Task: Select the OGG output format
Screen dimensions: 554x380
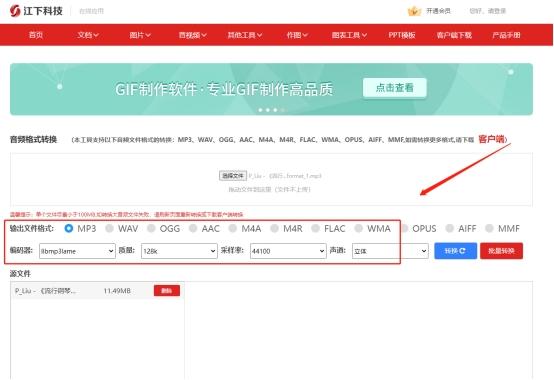Action: tap(151, 228)
